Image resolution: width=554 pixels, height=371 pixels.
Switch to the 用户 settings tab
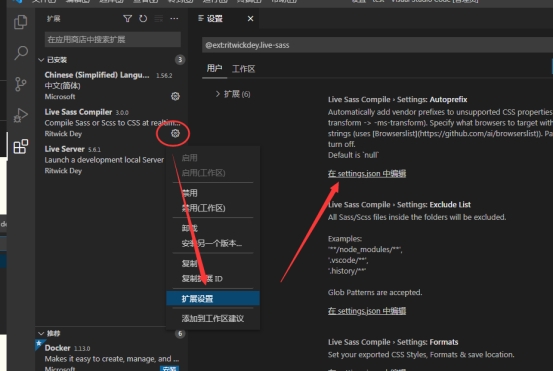214,68
